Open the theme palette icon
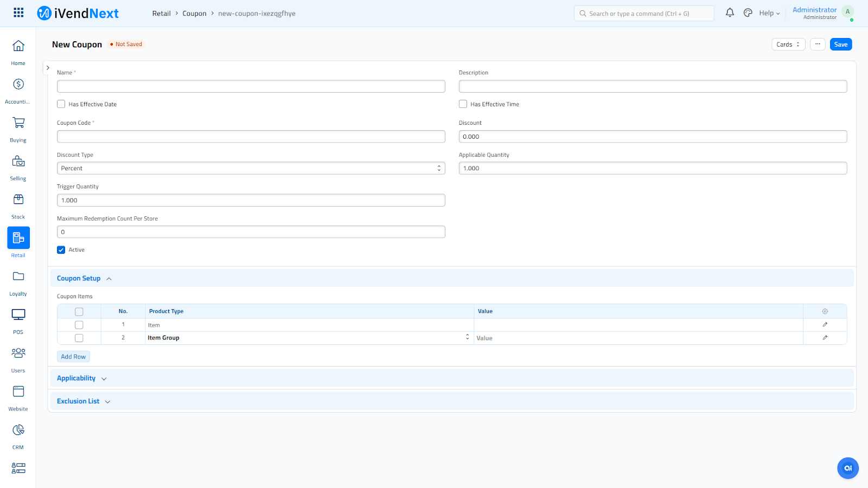Image resolution: width=868 pixels, height=488 pixels. pos(748,12)
